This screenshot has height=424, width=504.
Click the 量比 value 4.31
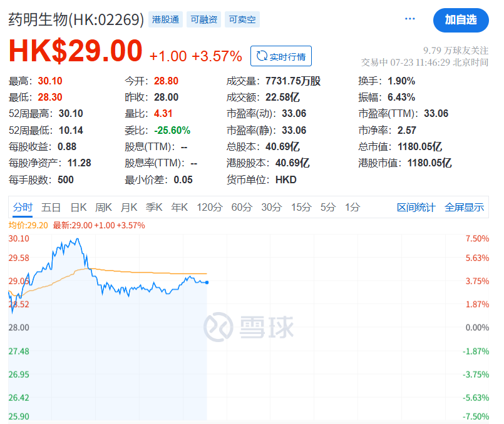(163, 114)
